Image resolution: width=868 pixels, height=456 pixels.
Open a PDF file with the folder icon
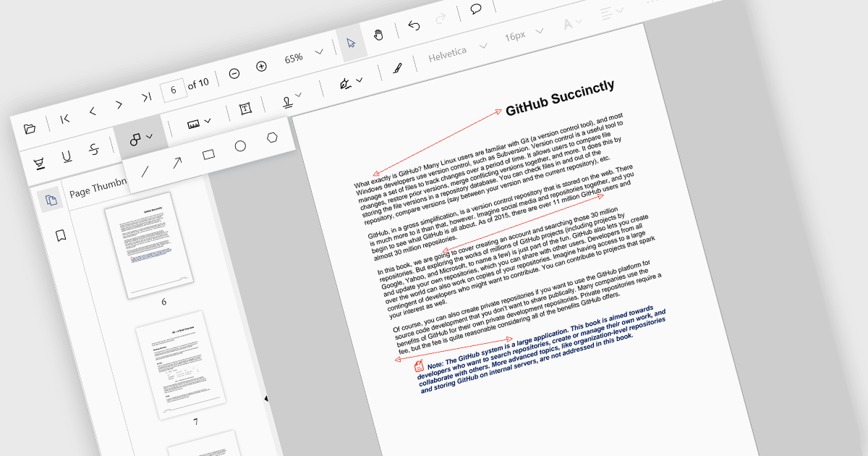[30, 129]
